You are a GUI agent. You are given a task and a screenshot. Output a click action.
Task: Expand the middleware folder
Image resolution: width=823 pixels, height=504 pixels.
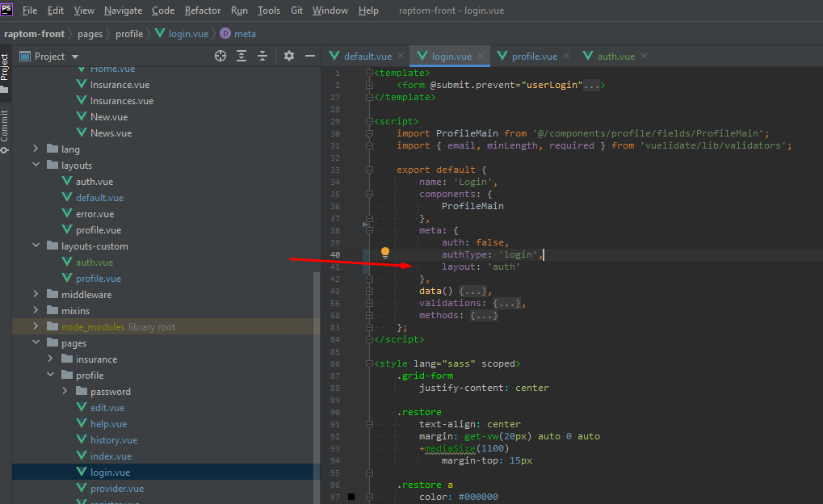[36, 294]
